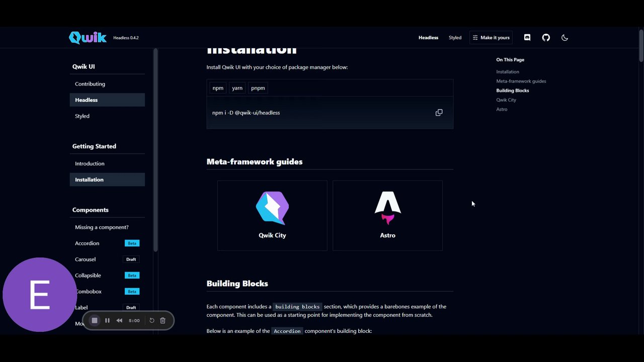The width and height of the screenshot is (644, 362).
Task: Restart the recording
Action: click(x=151, y=320)
